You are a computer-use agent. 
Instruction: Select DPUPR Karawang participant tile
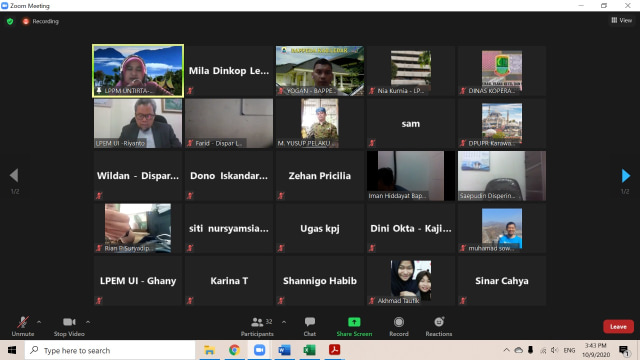click(x=502, y=123)
